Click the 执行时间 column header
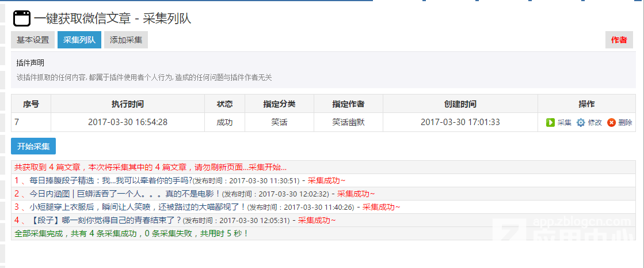Viewport: 644px width, 268px height. [x=128, y=104]
